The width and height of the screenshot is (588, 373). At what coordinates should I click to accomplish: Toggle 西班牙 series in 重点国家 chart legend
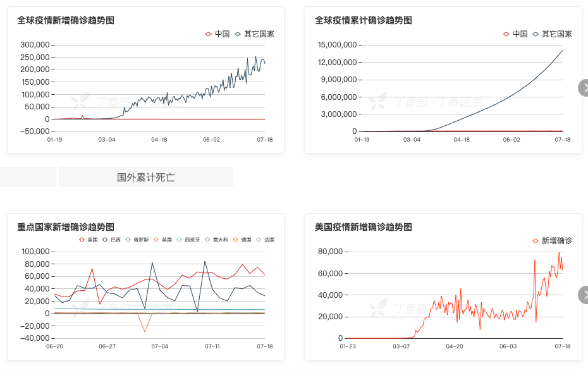188,240
